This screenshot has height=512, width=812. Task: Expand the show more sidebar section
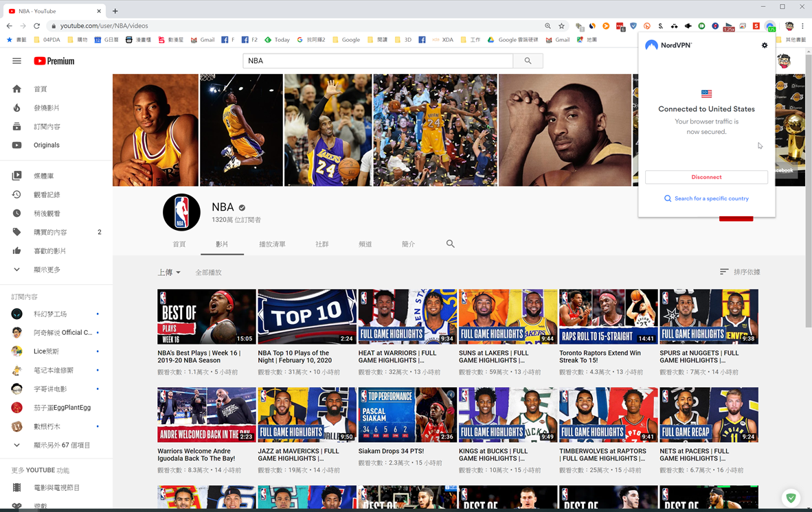pos(47,270)
